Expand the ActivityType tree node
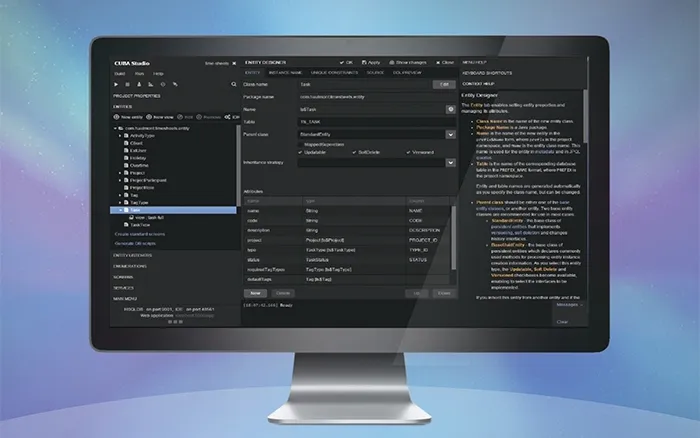This screenshot has width=700, height=438. (120, 136)
